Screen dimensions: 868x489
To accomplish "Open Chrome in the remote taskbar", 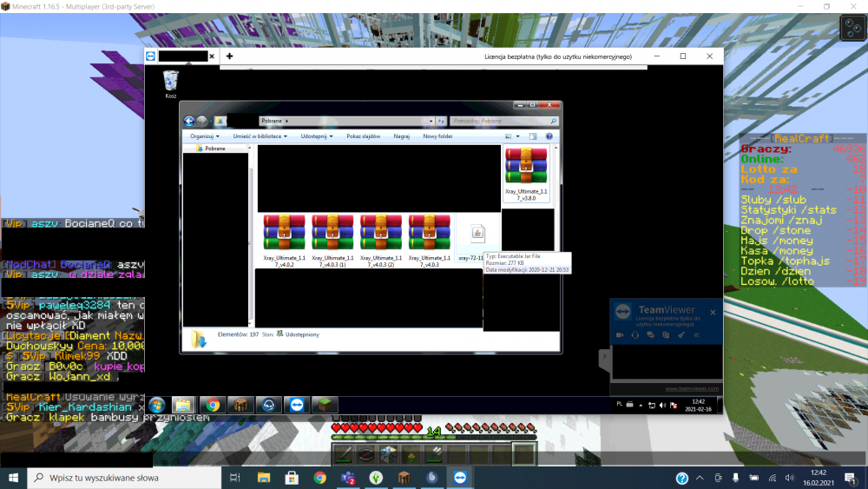I will click(211, 405).
